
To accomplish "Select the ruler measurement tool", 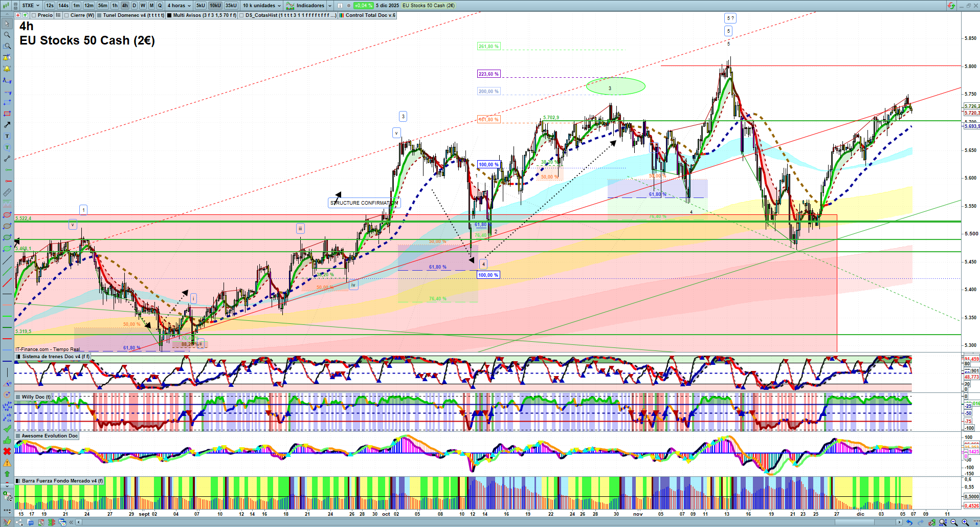I will click(x=7, y=193).
